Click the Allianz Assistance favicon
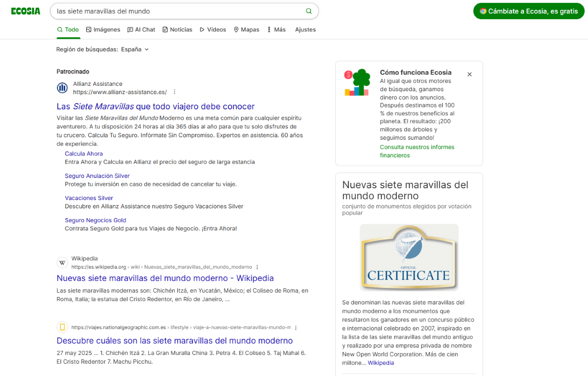588x376 pixels. point(62,88)
